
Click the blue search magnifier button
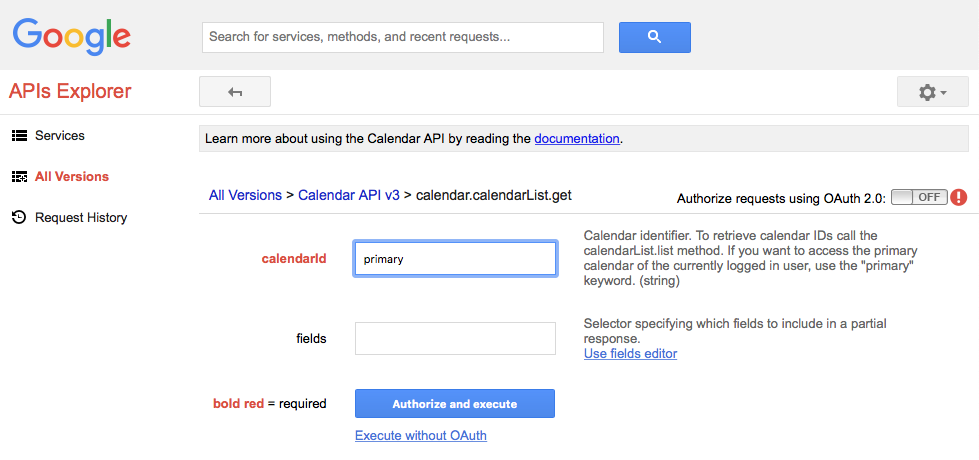[x=654, y=37]
